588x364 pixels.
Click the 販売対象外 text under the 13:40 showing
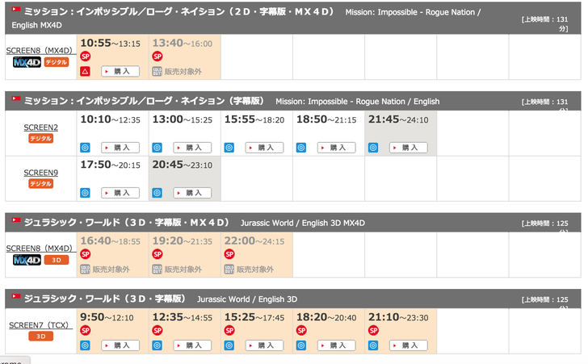183,72
